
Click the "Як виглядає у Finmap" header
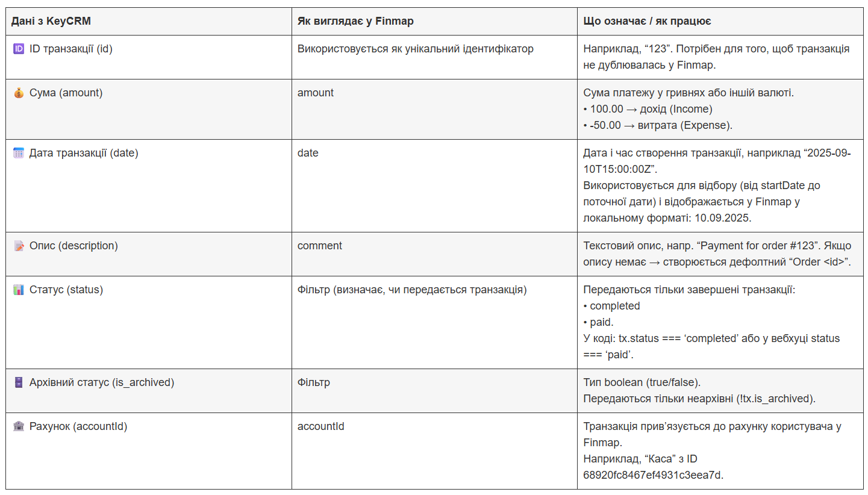(355, 22)
